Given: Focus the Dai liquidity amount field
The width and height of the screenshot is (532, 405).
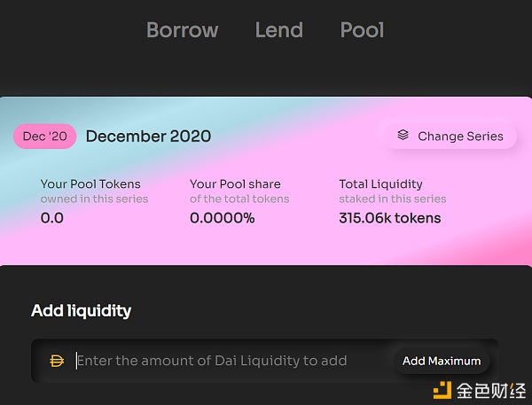Looking at the screenshot, I should 231,361.
